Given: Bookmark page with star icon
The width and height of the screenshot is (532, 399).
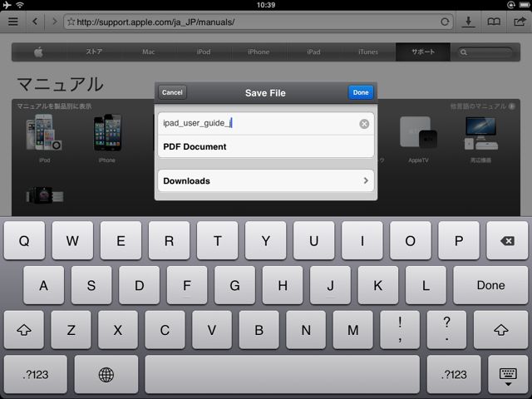Looking at the screenshot, I should (71, 22).
